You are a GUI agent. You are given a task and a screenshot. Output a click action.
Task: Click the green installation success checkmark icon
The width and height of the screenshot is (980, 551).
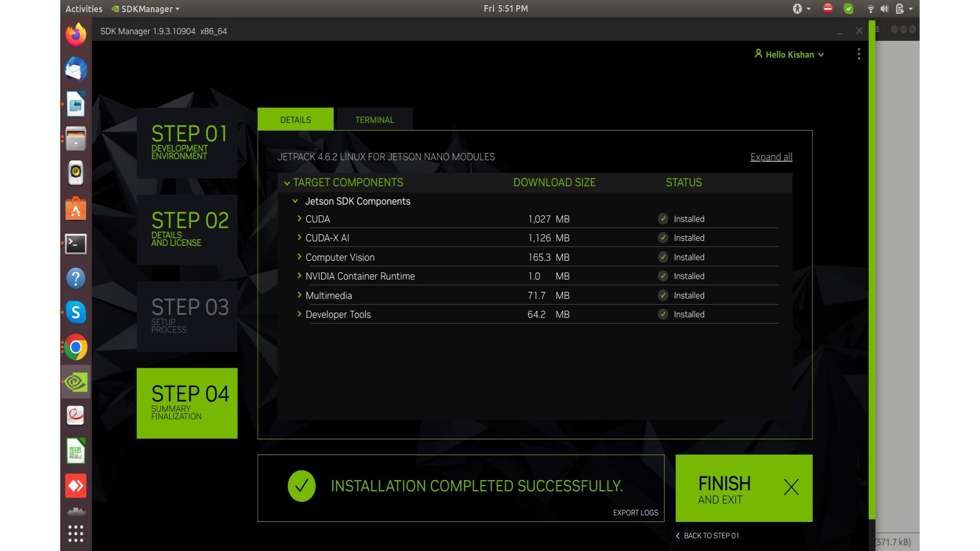click(x=302, y=486)
